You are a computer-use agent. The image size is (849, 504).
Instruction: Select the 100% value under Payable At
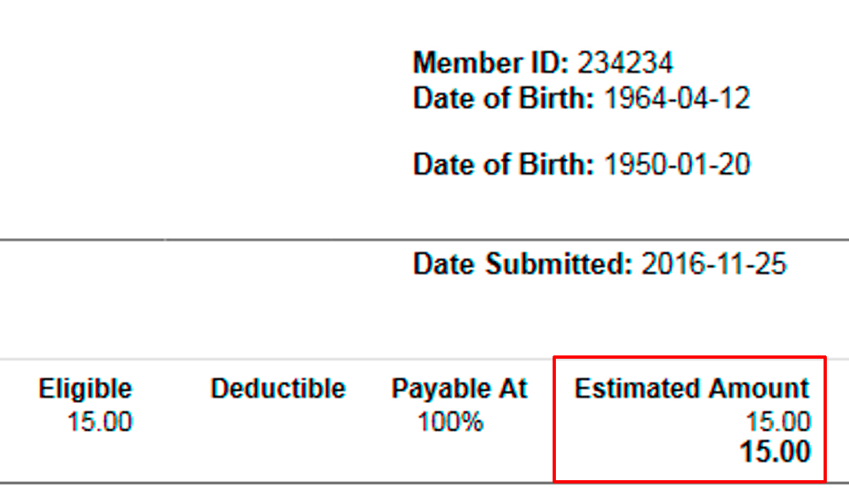pos(451,422)
